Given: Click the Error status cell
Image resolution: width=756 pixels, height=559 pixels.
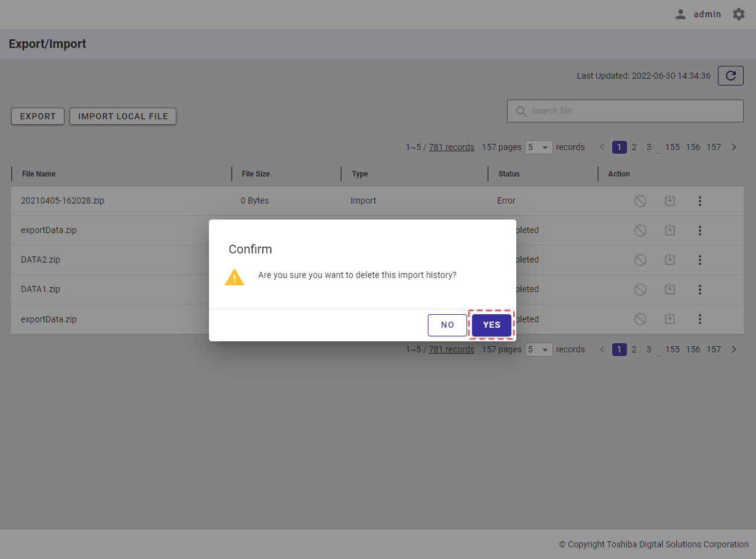Looking at the screenshot, I should [506, 200].
